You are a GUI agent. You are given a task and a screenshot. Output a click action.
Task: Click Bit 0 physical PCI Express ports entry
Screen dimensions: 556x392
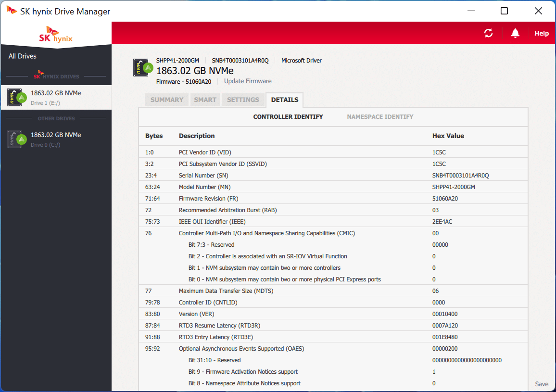[284, 279]
